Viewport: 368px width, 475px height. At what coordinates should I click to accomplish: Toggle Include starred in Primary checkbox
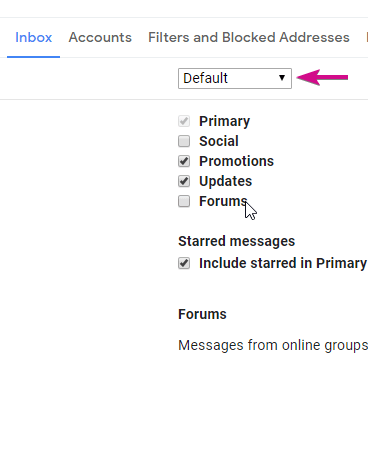[x=184, y=263]
